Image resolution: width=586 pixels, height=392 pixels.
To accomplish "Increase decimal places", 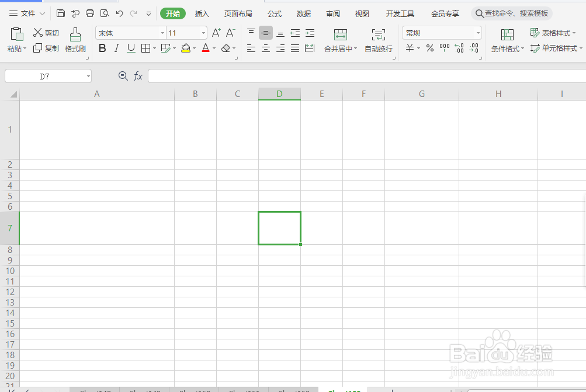I will point(459,48).
